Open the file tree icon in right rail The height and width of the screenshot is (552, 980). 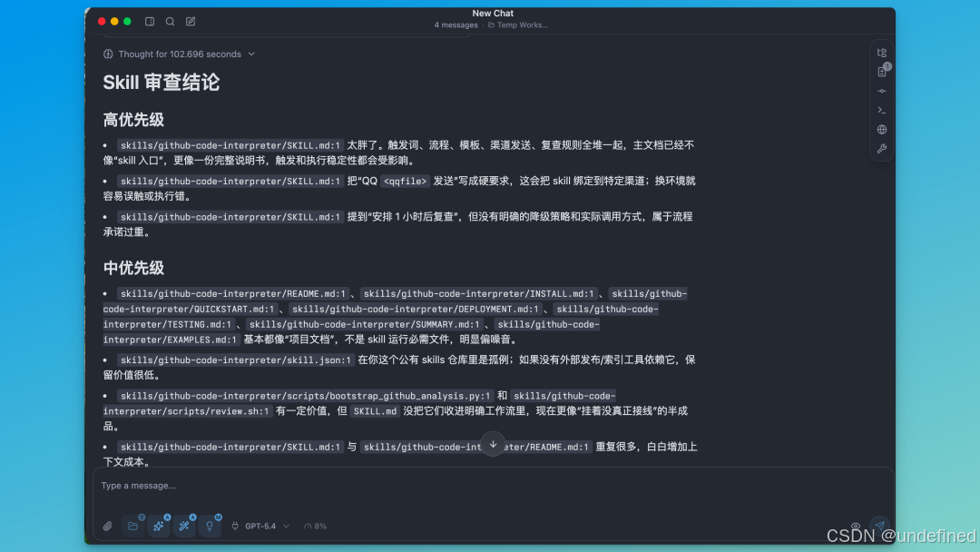point(882,54)
